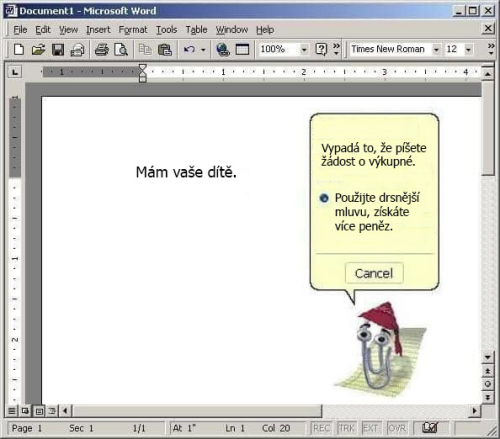Toggle REC macro recording indicator
The image size is (500, 439).
click(321, 428)
